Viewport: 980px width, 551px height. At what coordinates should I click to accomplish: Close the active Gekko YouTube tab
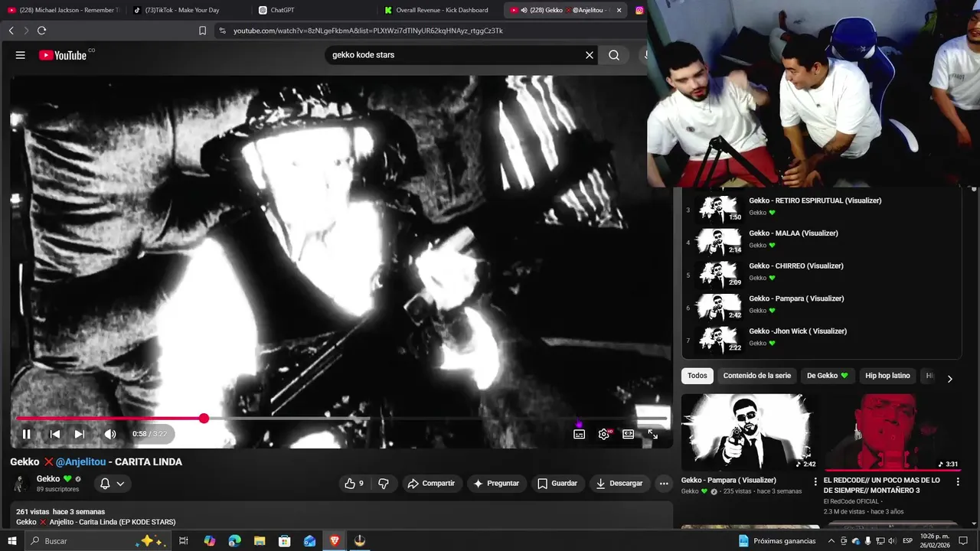[619, 10]
